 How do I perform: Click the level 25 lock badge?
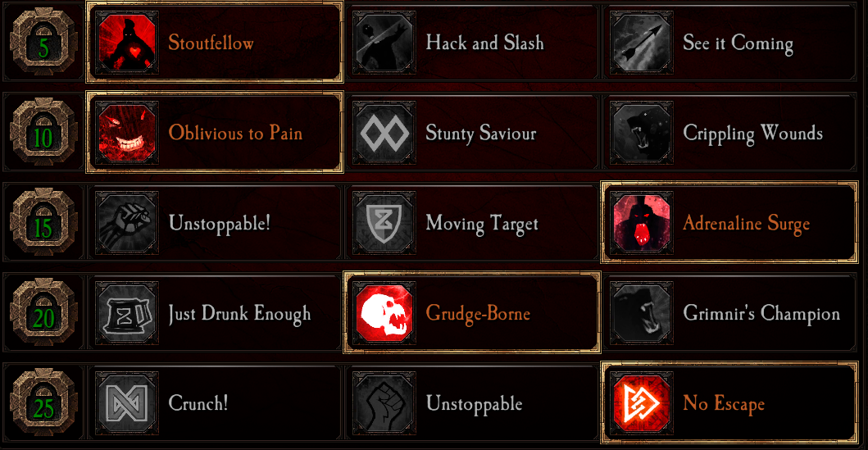tap(43, 403)
